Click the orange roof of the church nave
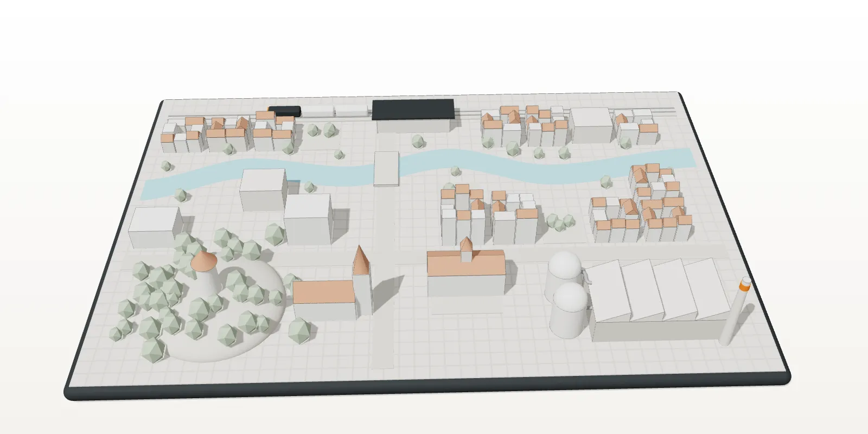Viewport: 868px width, 434px height. pyautogui.click(x=323, y=292)
